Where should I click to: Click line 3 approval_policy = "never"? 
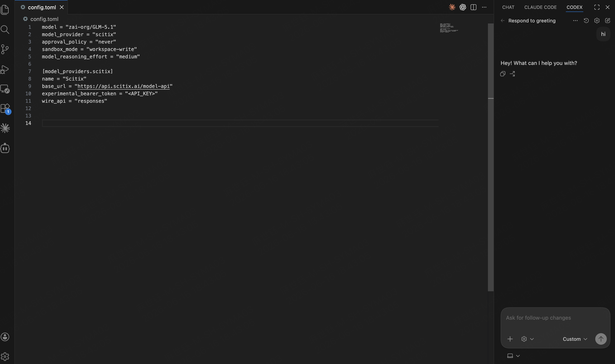79,42
